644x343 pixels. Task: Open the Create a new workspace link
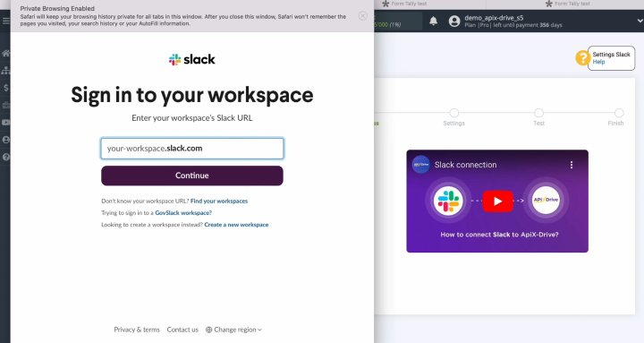[x=236, y=225]
